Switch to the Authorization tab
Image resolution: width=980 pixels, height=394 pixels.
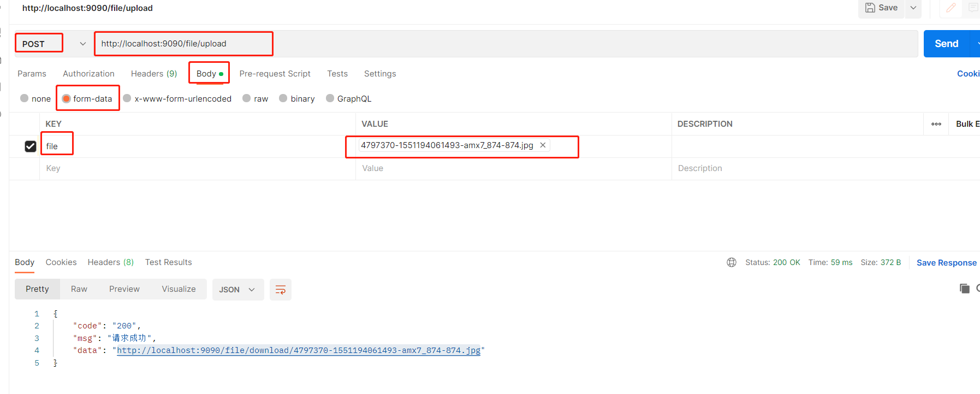point(88,74)
